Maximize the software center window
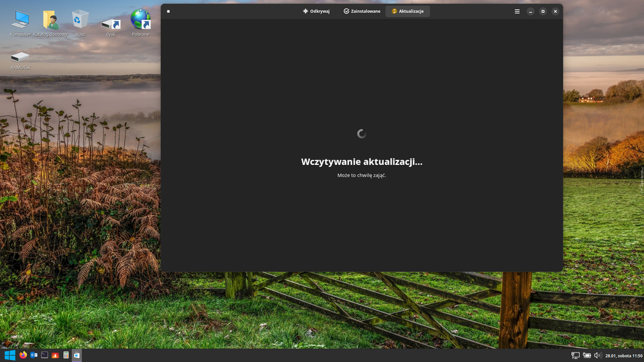The width and height of the screenshot is (644, 362). click(543, 11)
